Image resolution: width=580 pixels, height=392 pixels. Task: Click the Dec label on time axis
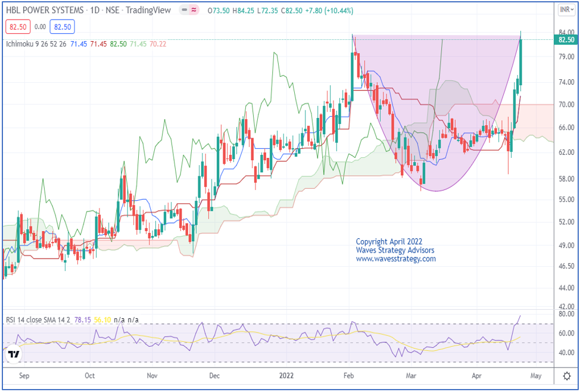point(214,376)
